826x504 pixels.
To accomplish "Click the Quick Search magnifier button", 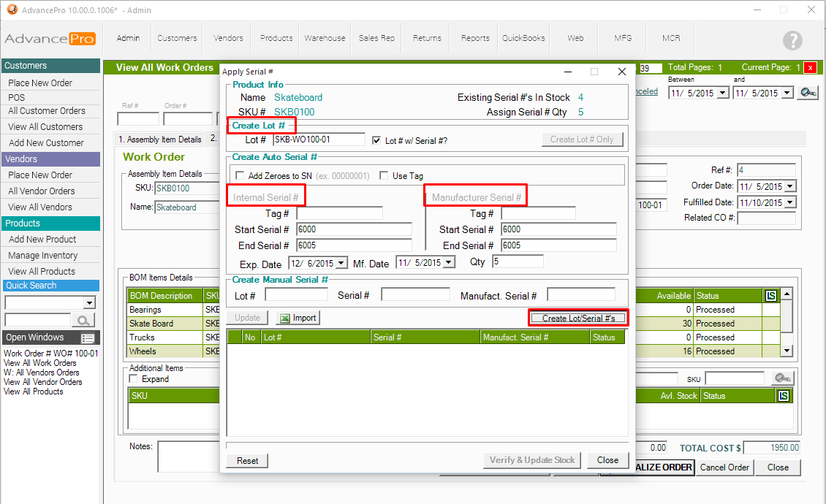I will (x=83, y=320).
